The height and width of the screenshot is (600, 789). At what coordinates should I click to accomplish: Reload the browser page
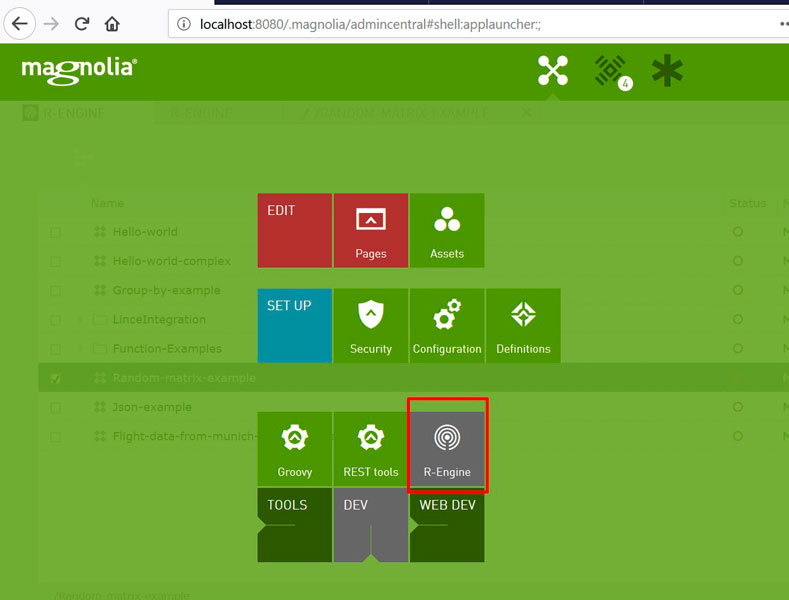tap(82, 24)
